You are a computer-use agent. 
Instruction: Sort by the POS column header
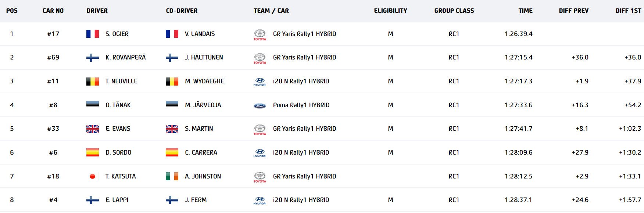(x=12, y=11)
